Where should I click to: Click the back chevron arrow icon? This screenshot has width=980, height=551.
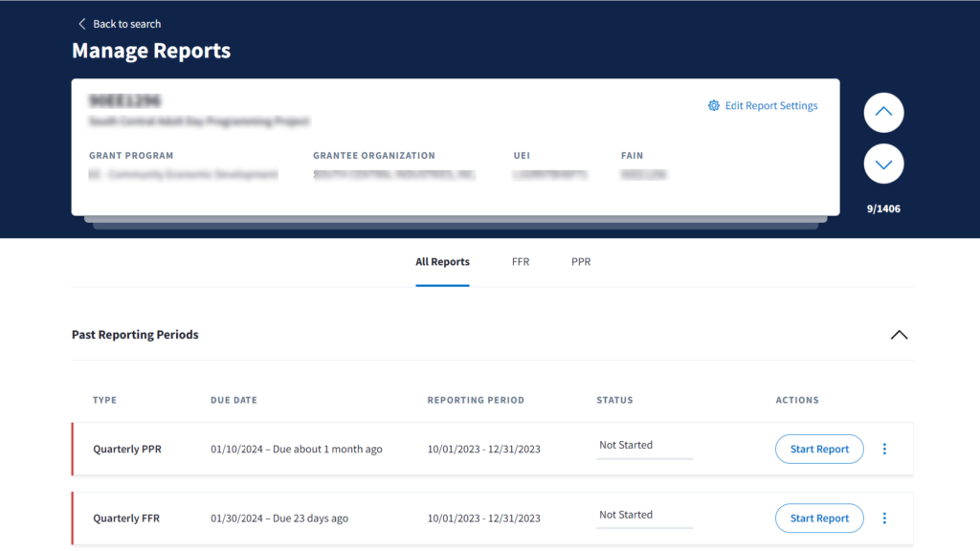tap(81, 24)
